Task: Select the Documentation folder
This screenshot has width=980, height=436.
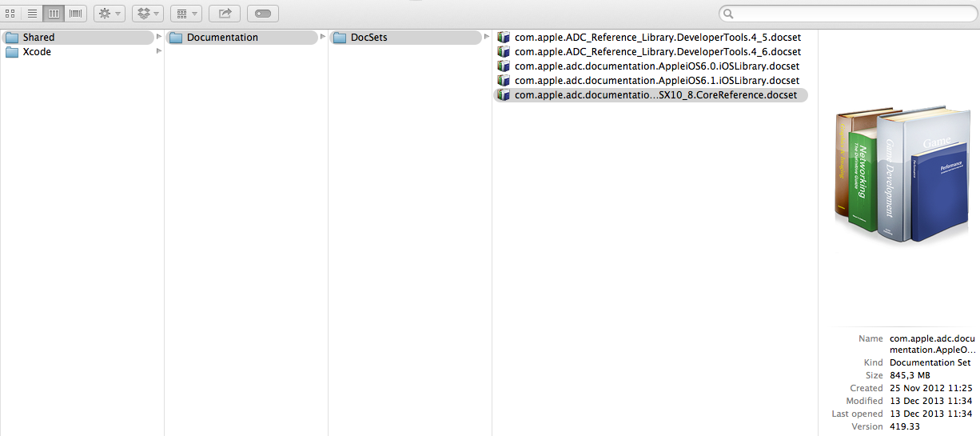Action: tap(241, 38)
